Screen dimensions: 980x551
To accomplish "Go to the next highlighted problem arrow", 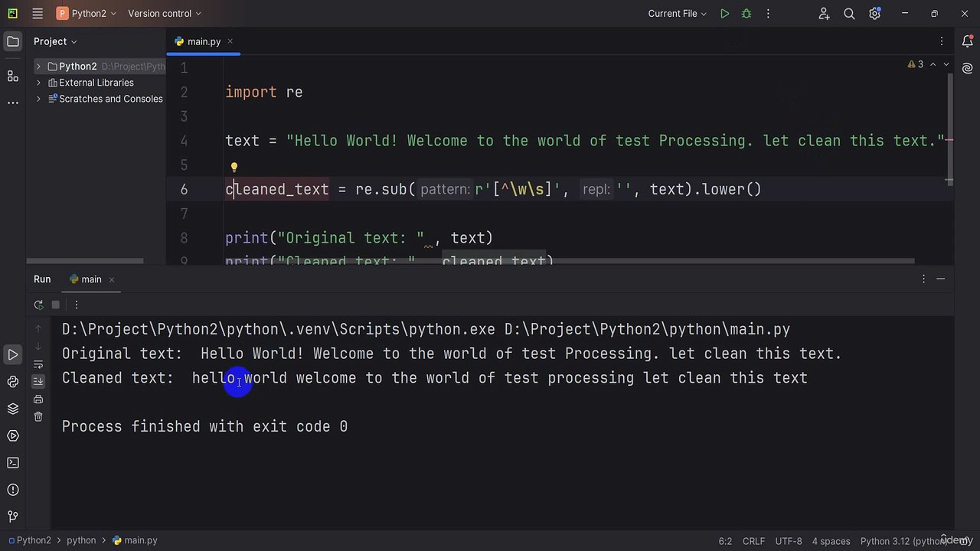I will coord(946,64).
